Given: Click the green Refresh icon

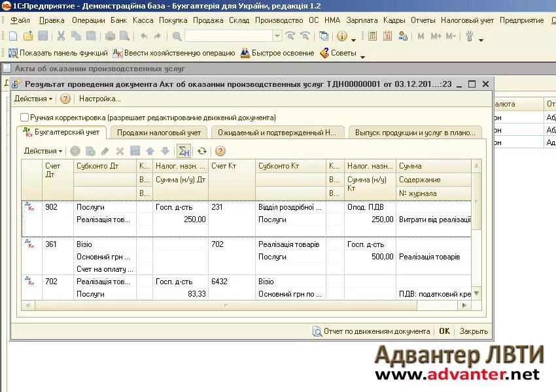Looking at the screenshot, I should tap(201, 151).
